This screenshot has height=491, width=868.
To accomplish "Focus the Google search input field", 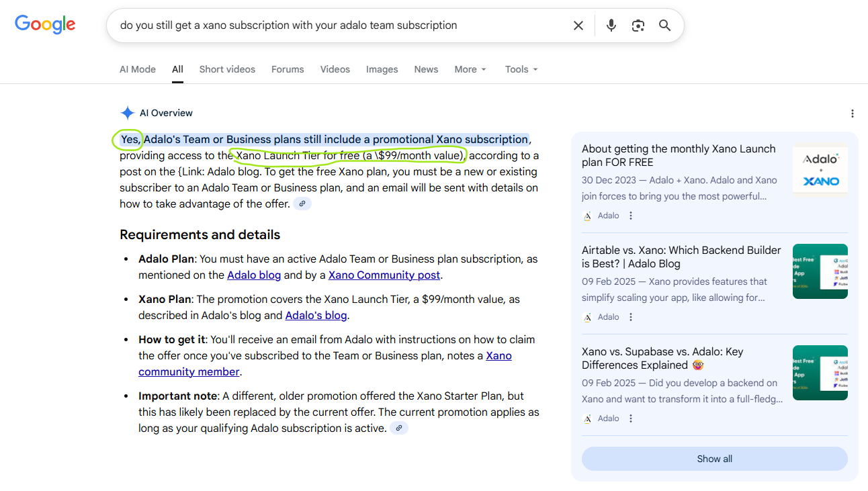I will tap(341, 26).
